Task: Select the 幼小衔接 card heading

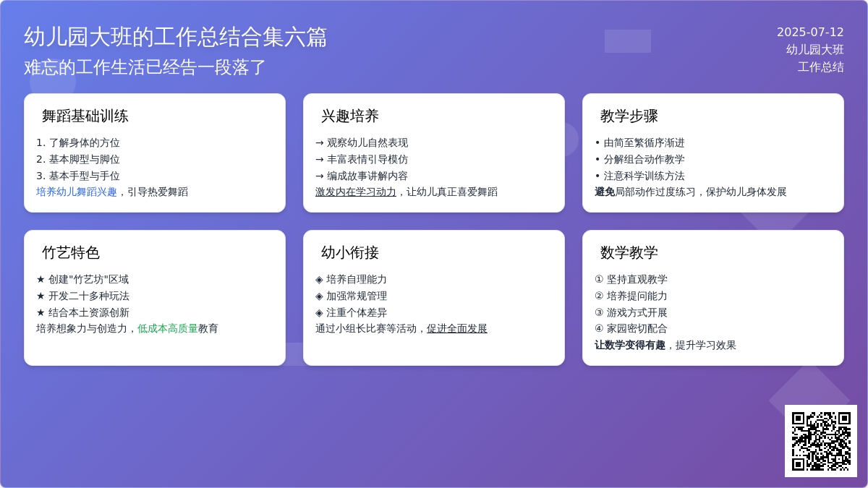Action: 350,253
